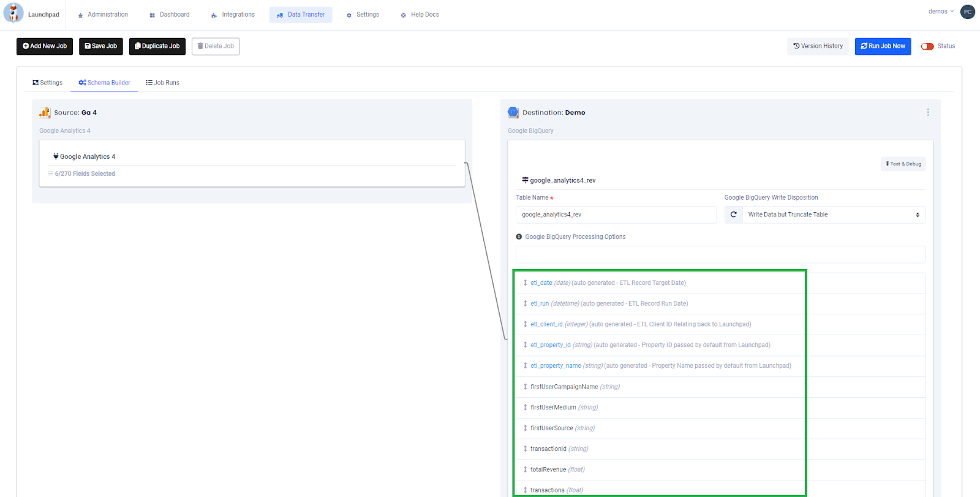
Task: Select the firstUserSource field text
Action: coord(552,428)
